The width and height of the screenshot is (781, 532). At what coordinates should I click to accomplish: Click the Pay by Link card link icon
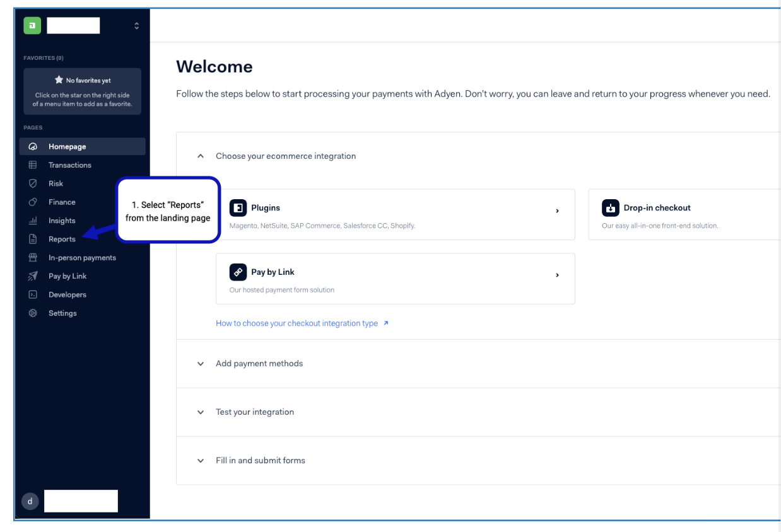[x=238, y=272]
